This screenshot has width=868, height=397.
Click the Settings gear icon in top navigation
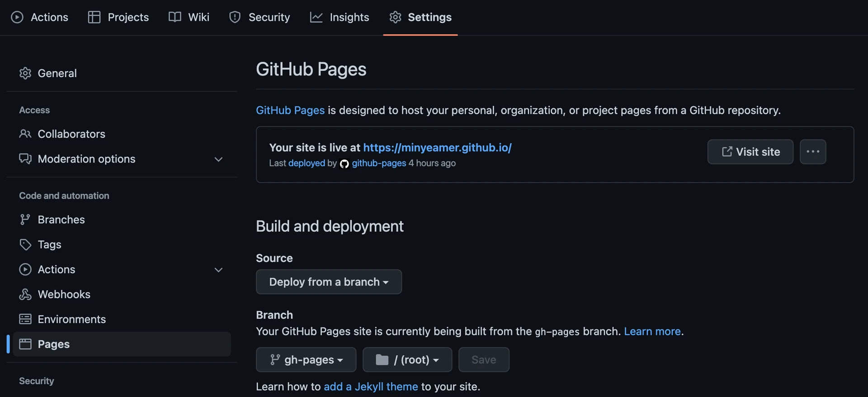point(395,17)
